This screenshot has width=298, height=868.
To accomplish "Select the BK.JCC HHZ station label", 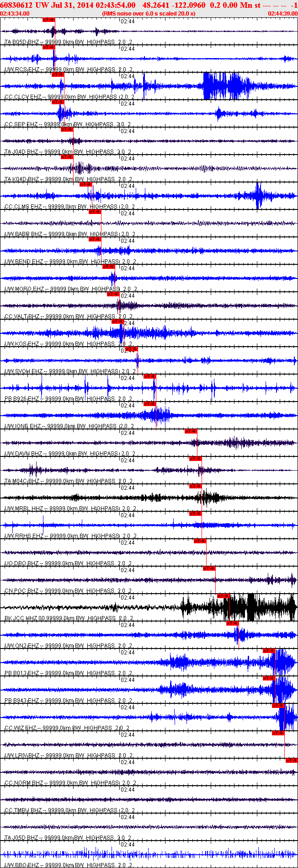I will pyautogui.click(x=69, y=618).
